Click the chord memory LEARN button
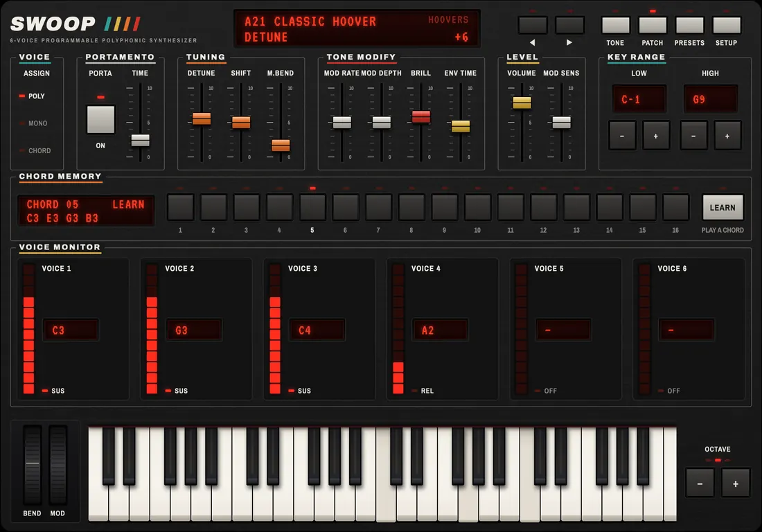 coord(723,207)
